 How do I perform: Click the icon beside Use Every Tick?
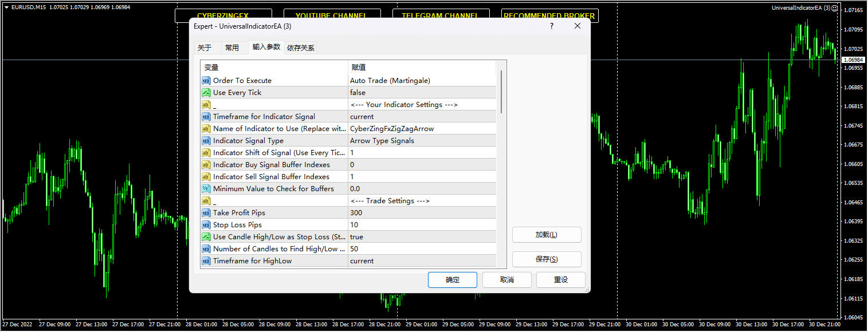(x=206, y=93)
